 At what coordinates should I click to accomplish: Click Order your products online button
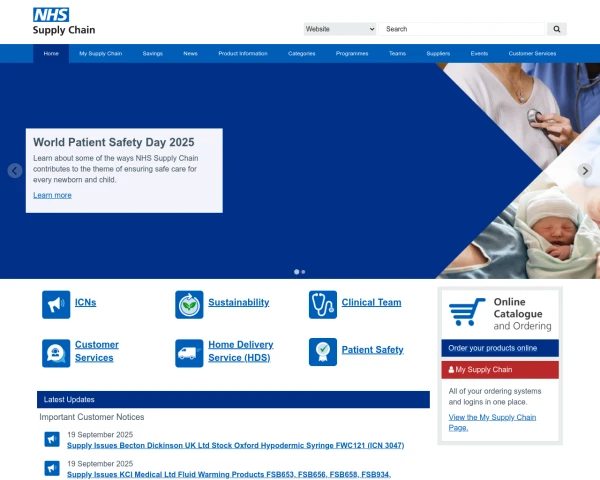[x=500, y=348]
